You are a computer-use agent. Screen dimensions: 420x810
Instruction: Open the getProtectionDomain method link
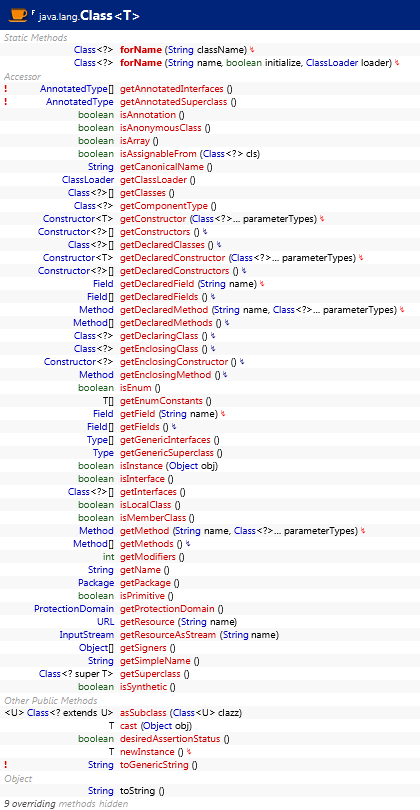click(167, 609)
